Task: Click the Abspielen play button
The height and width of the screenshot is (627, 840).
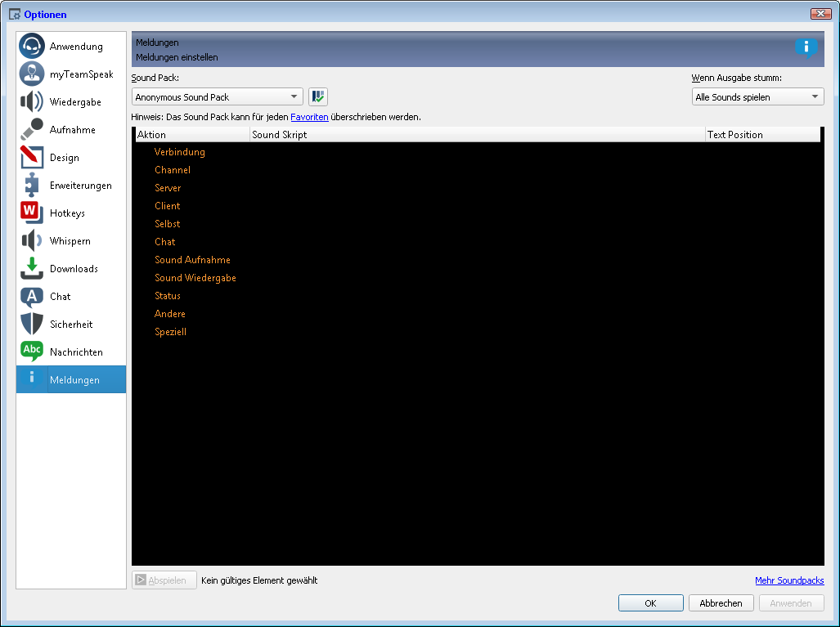Action: pyautogui.click(x=164, y=580)
